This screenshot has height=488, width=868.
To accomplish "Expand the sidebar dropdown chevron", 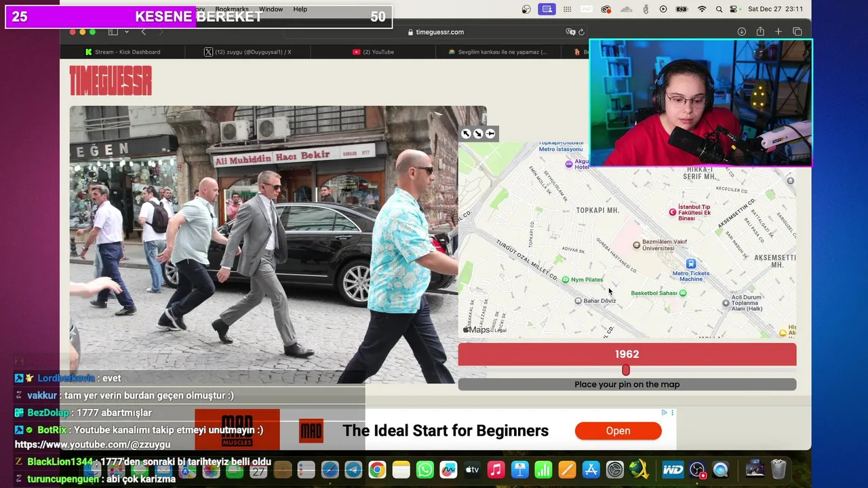I will [x=126, y=32].
